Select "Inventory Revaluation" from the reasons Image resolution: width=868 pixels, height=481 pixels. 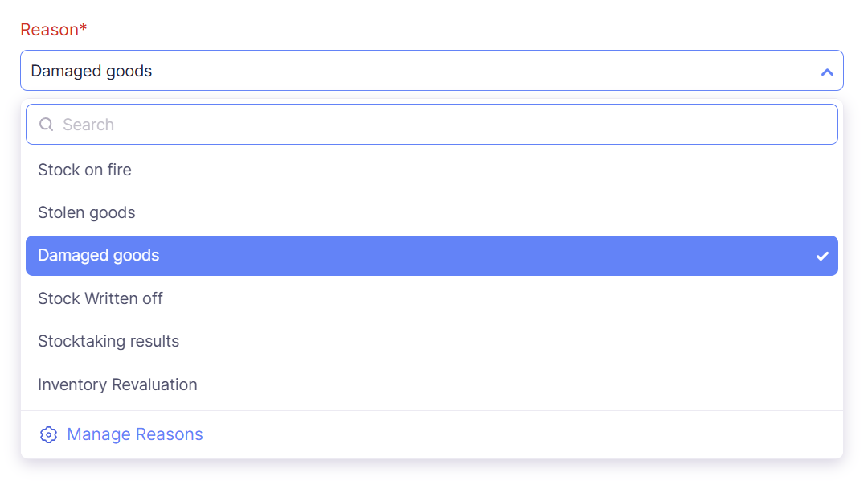pos(117,384)
